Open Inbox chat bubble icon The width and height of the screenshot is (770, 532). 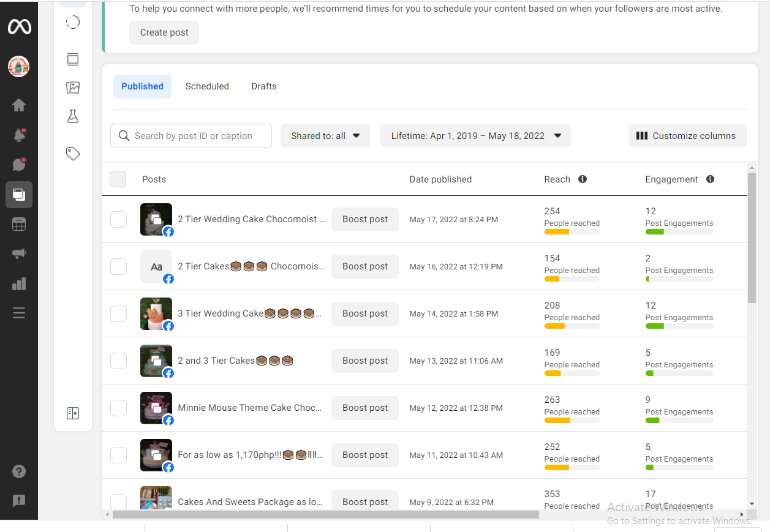point(19,164)
